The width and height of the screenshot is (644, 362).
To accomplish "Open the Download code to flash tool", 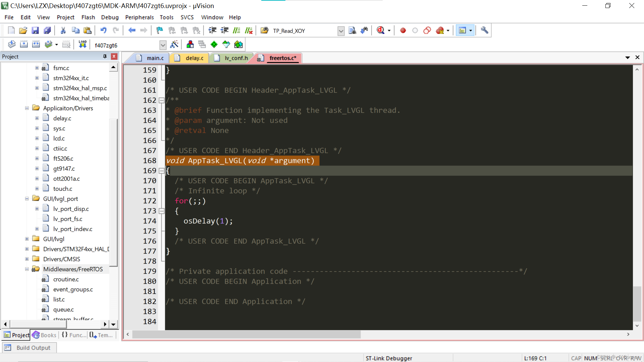I will pos(82,44).
